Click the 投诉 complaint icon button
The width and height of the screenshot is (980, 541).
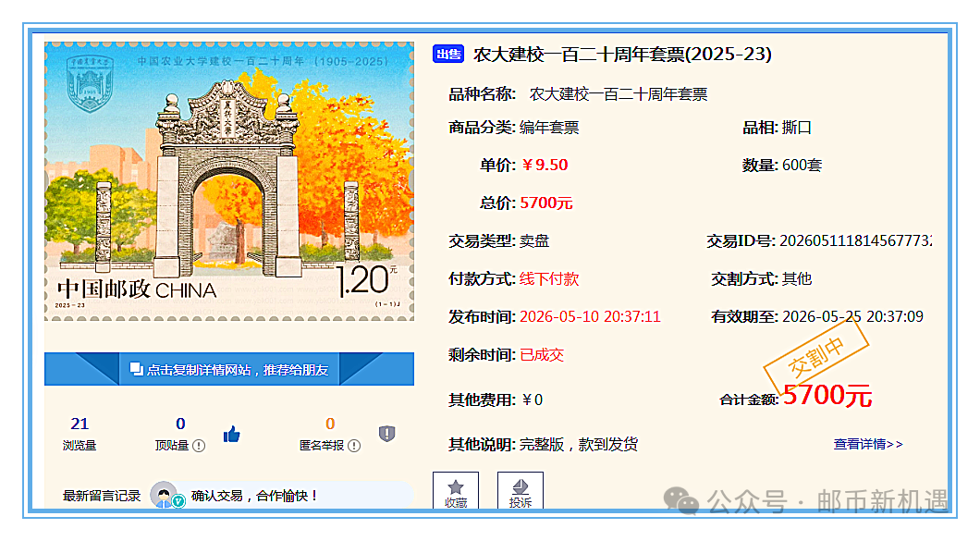(520, 492)
